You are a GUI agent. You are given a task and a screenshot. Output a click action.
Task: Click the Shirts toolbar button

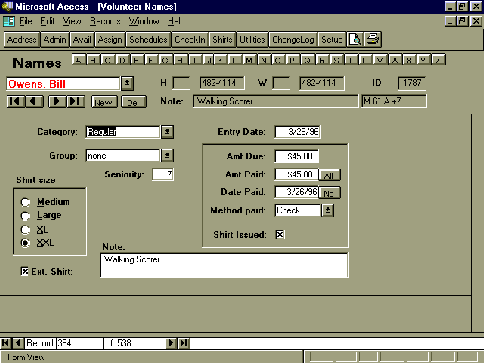point(222,40)
